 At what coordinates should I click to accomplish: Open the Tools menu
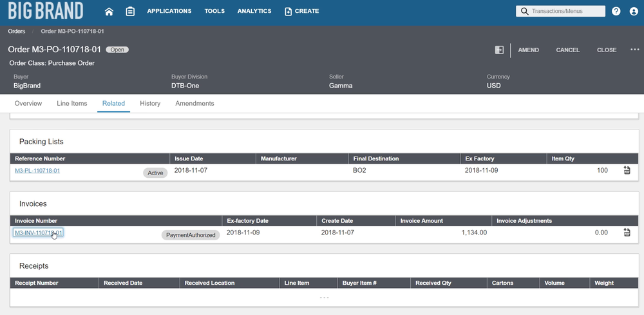pyautogui.click(x=214, y=11)
